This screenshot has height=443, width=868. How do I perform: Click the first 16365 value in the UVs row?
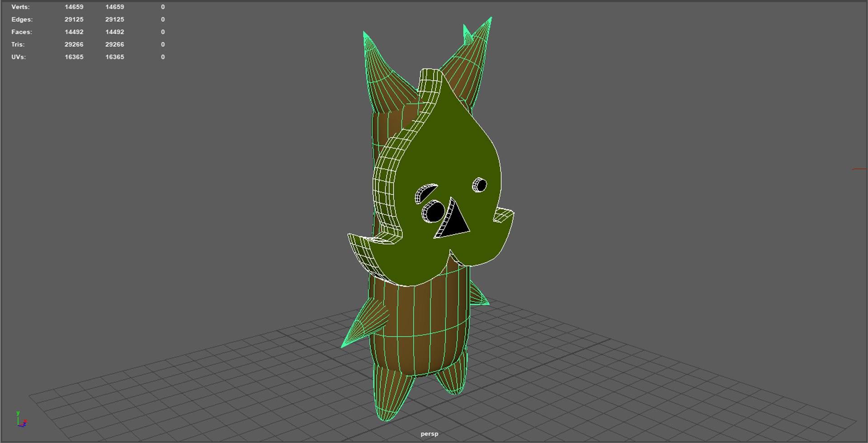[x=74, y=57]
